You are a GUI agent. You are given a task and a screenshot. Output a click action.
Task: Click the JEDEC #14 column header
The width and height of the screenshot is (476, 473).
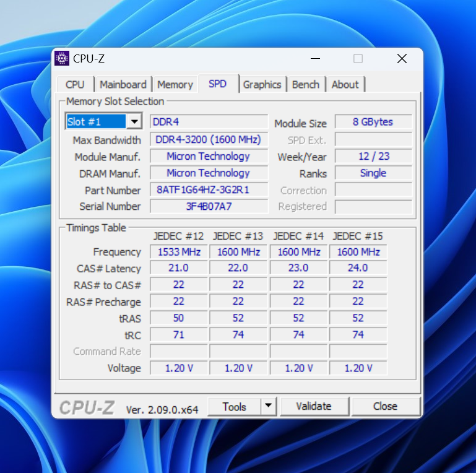[x=298, y=236]
